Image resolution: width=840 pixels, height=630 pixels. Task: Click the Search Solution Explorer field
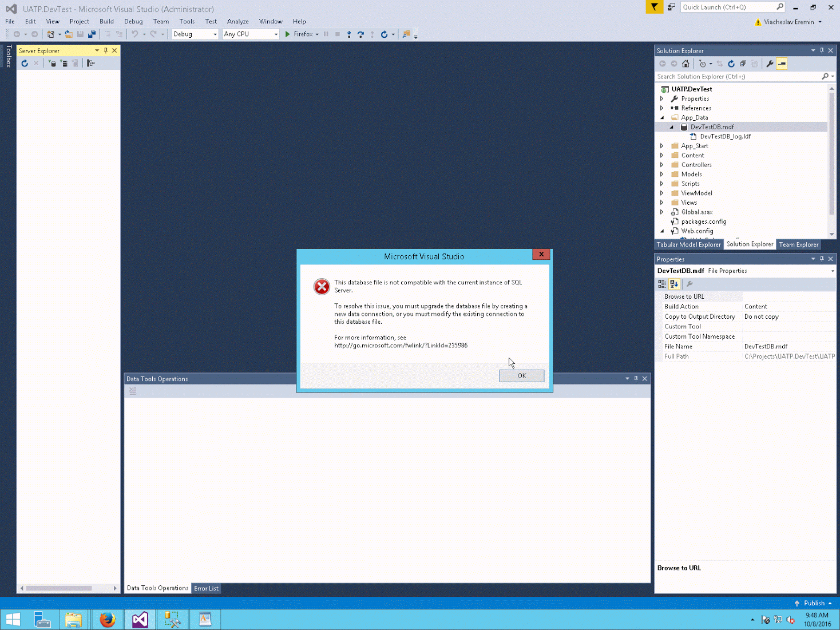pyautogui.click(x=738, y=77)
